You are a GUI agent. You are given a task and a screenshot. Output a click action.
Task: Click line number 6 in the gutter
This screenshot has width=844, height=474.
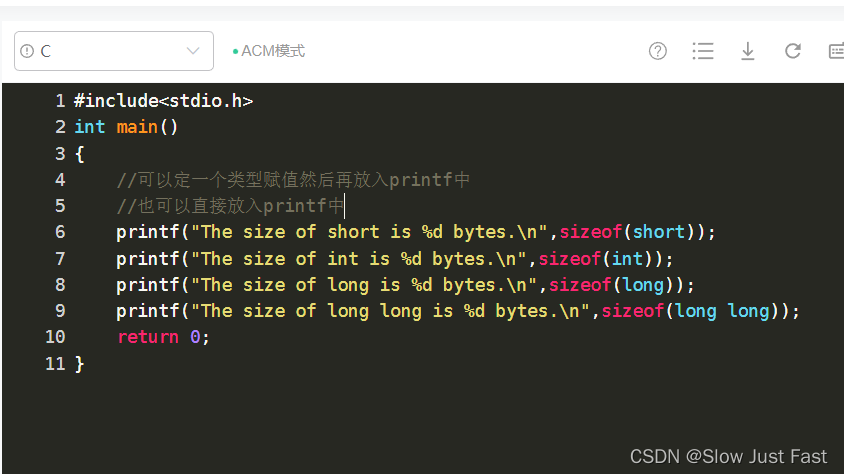point(60,232)
